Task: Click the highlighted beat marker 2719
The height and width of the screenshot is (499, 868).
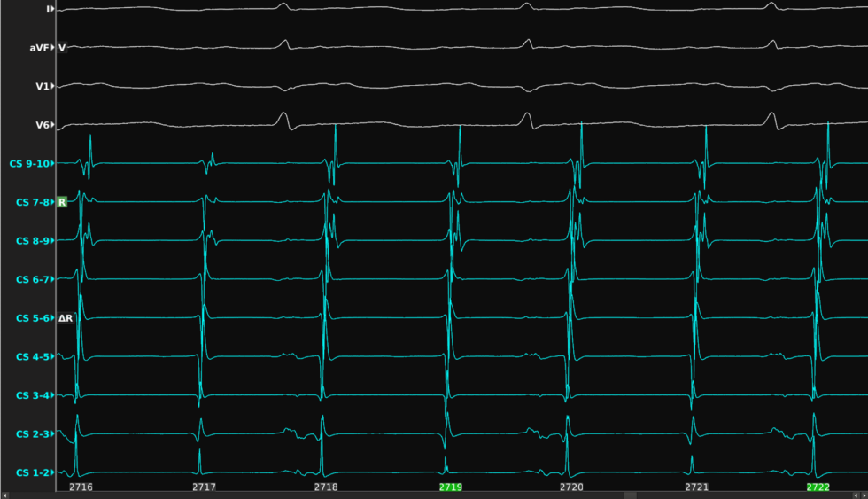Action: (452, 487)
